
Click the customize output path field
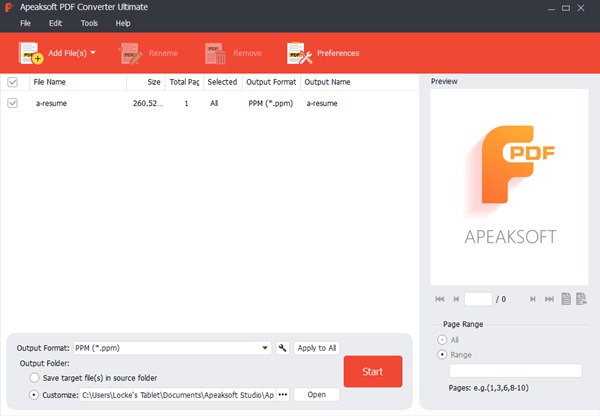pos(178,395)
